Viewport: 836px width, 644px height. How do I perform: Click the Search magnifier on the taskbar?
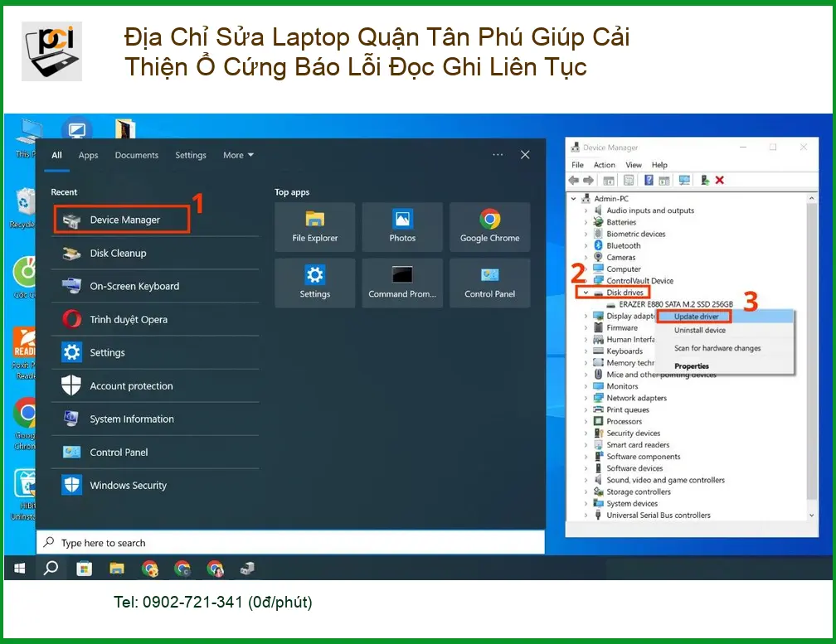tap(51, 569)
